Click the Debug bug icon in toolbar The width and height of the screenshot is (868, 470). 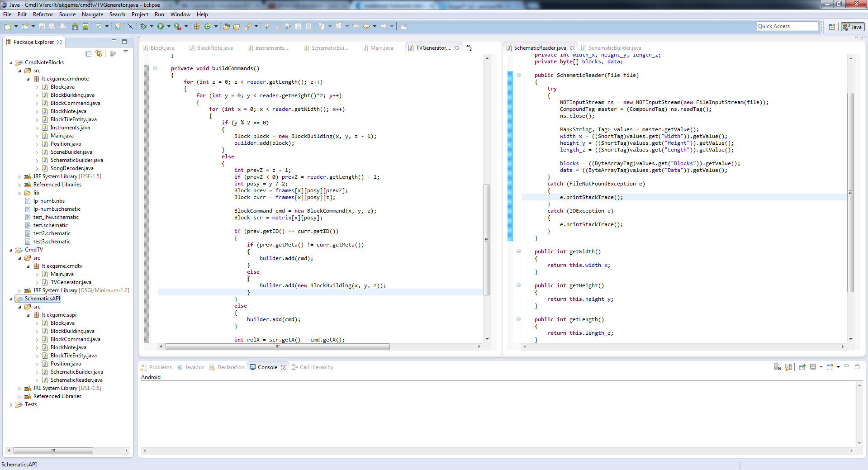[x=143, y=27]
